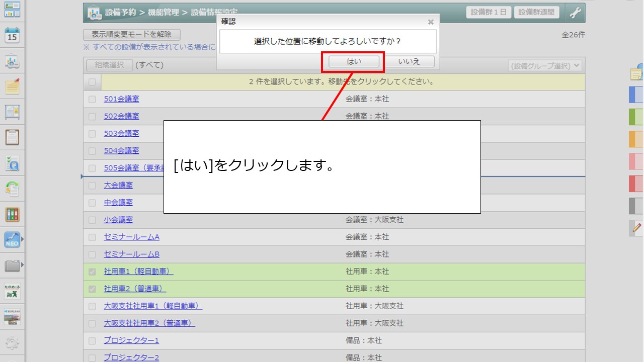Expand the arrow beside the folder icon
The height and width of the screenshot is (362, 644).
coord(22,265)
